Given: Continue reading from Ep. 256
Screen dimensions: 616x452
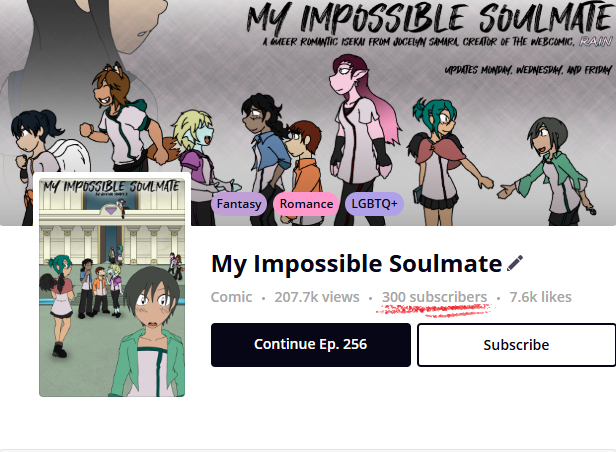Looking at the screenshot, I should [x=311, y=345].
